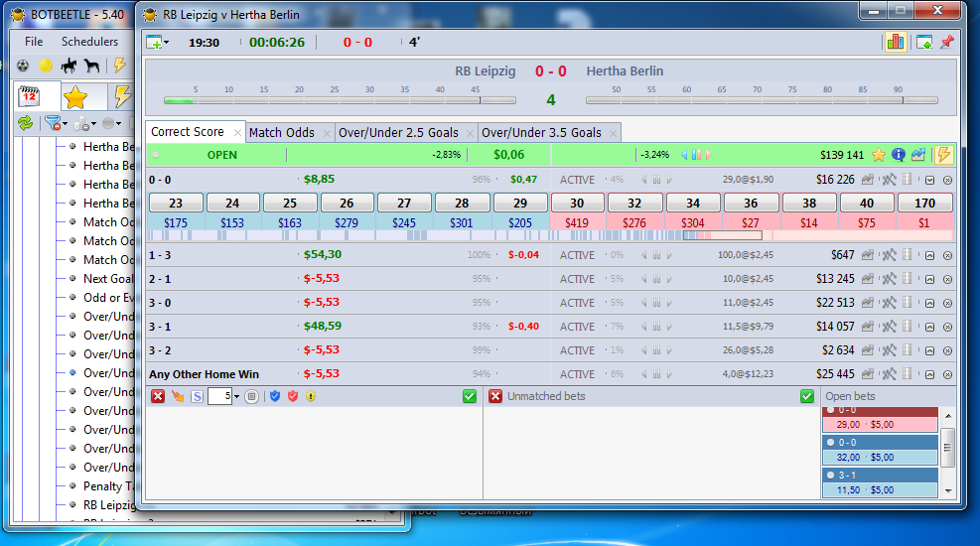Click ladder overview bar slider under odds

pos(723,235)
